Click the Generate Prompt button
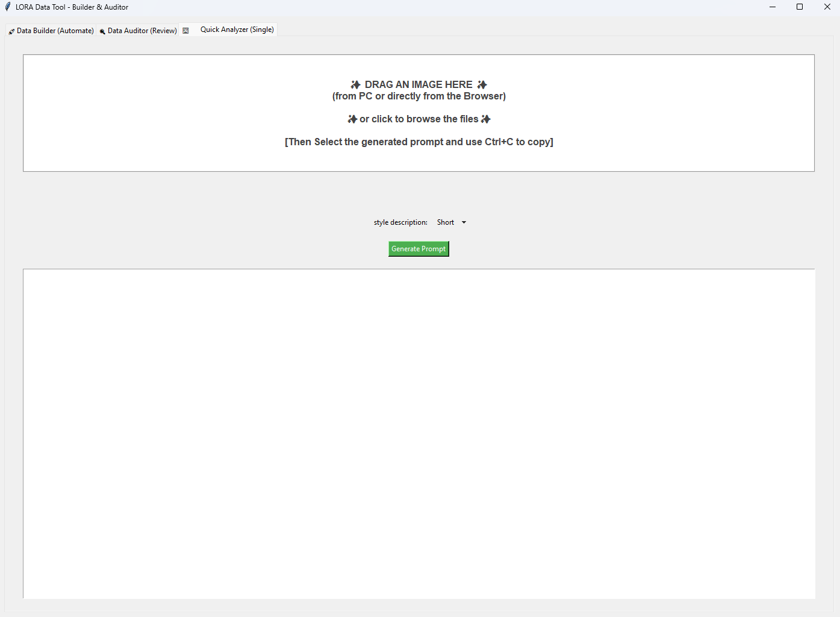 (418, 249)
